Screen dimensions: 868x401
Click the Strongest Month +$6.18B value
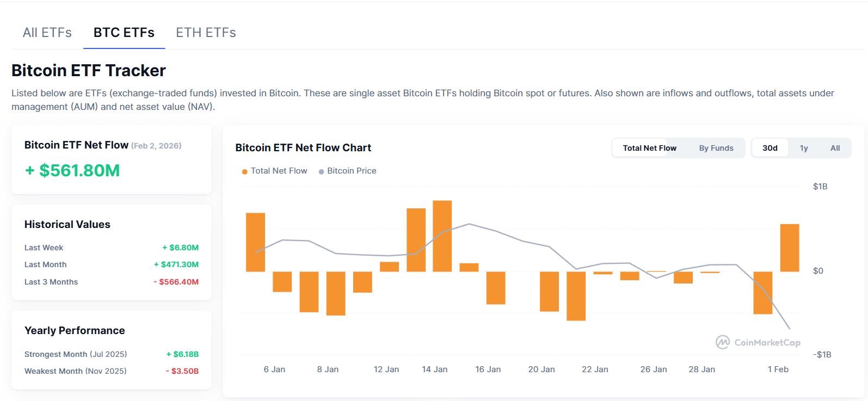(182, 354)
